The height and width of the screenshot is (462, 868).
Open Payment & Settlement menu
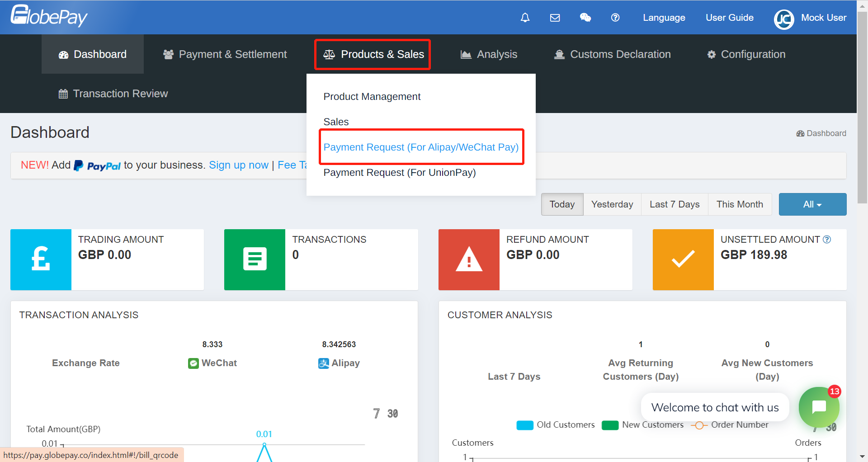[x=225, y=54]
